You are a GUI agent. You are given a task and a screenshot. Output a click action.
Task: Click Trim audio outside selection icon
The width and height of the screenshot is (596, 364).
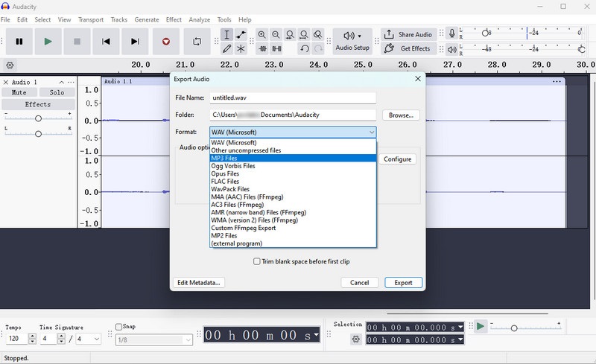click(263, 48)
